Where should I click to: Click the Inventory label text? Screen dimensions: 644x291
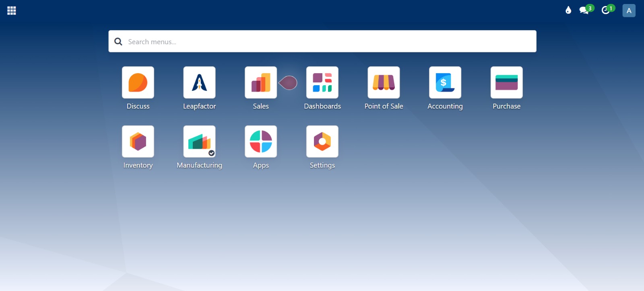138,165
